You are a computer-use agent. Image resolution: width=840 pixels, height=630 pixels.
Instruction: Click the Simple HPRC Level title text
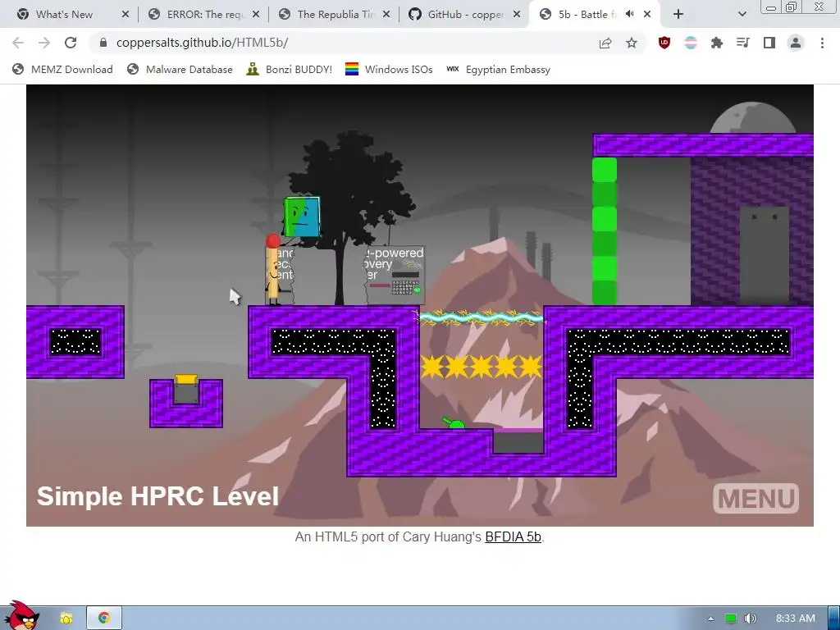[157, 496]
